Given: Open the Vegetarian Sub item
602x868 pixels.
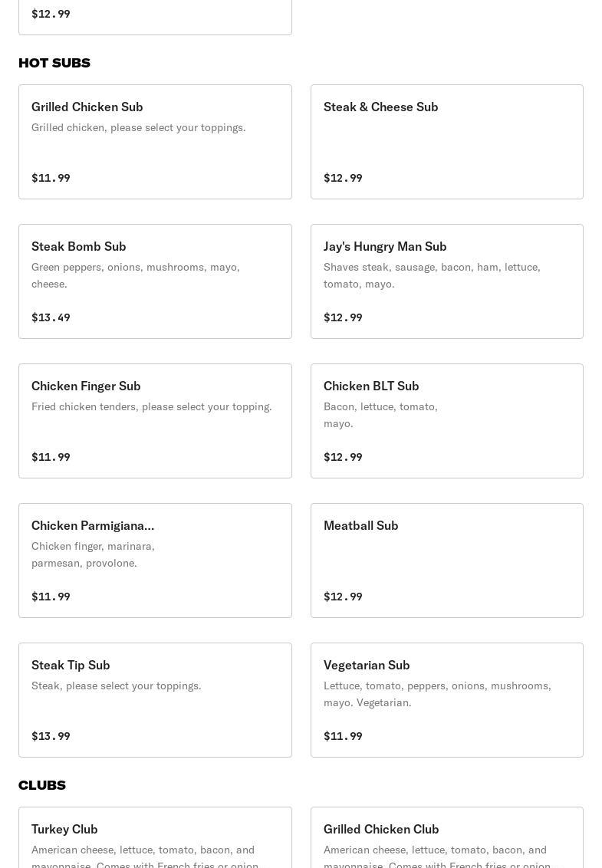Looking at the screenshot, I should (446, 700).
